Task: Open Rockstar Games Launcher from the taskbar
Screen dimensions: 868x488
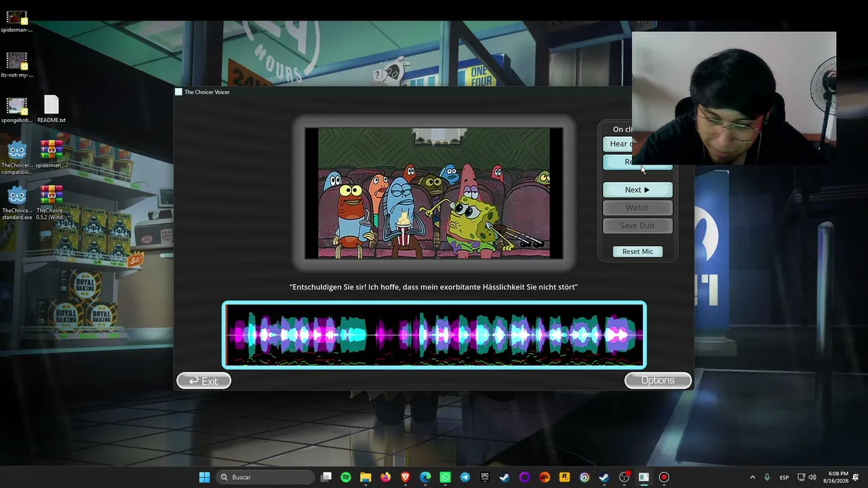Action: (564, 477)
